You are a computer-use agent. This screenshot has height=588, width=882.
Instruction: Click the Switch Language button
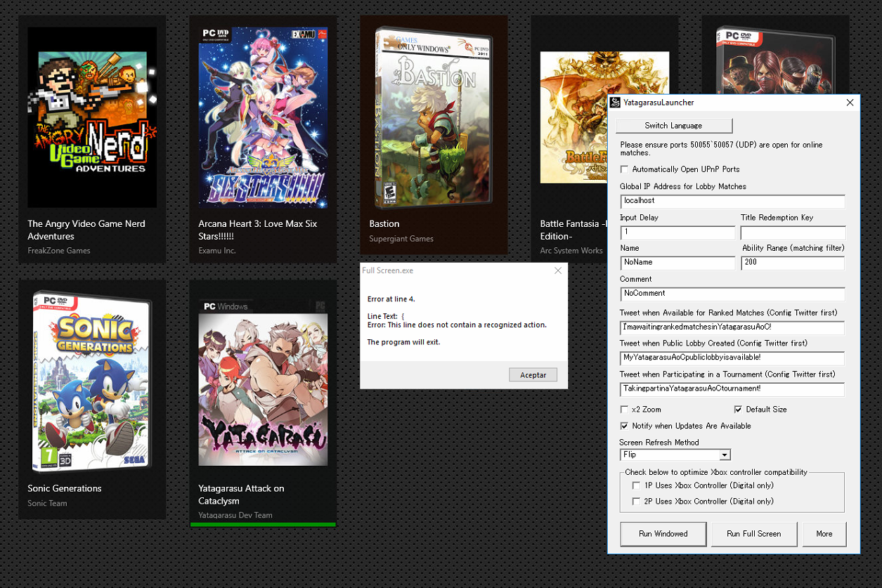tap(674, 126)
